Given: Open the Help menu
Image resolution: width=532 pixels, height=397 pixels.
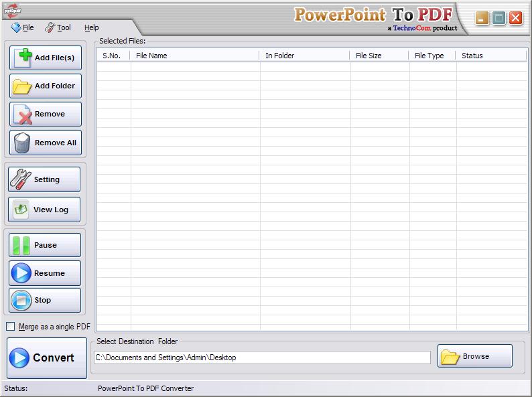Looking at the screenshot, I should coord(92,27).
